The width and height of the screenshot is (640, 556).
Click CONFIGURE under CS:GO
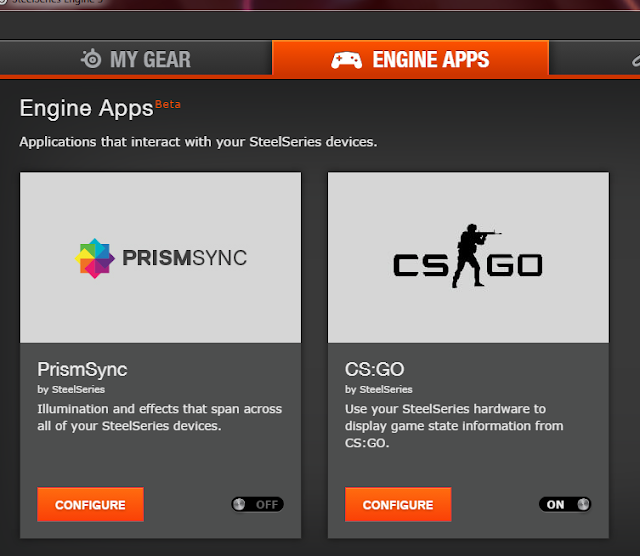pyautogui.click(x=398, y=505)
